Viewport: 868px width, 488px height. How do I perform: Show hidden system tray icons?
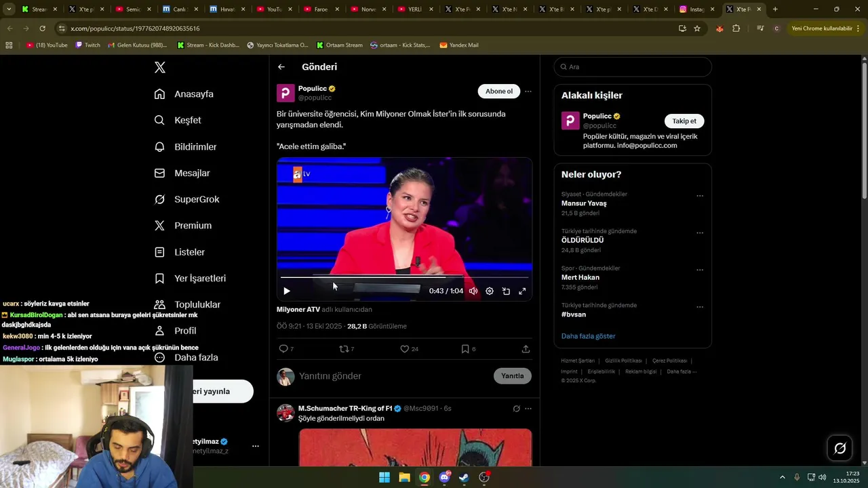[782, 477]
